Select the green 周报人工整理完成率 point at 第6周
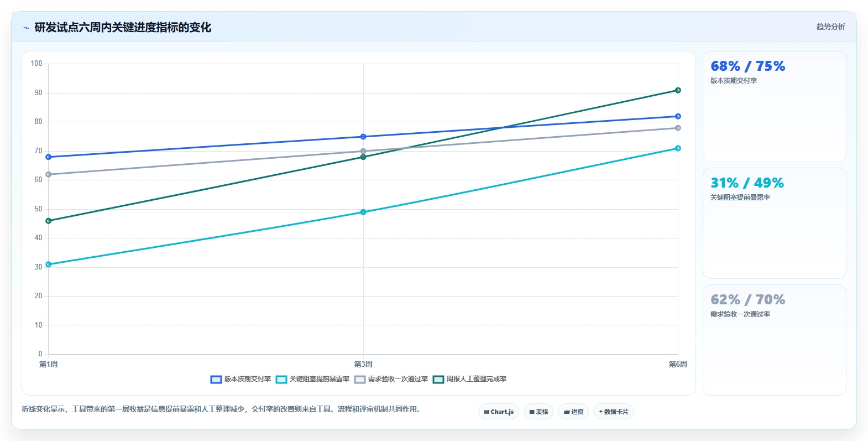 tap(678, 90)
